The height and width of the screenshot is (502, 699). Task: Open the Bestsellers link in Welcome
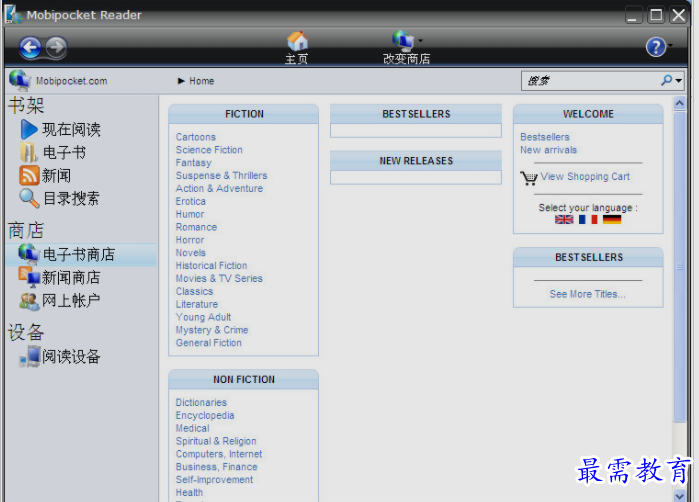tap(545, 137)
